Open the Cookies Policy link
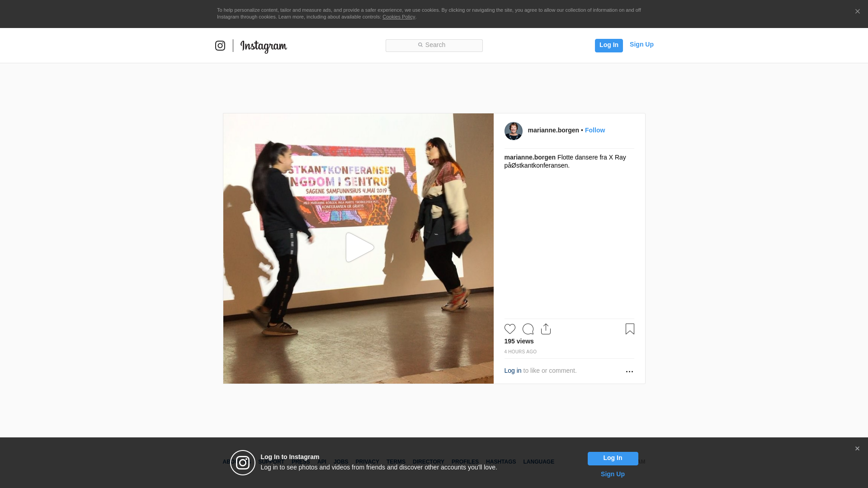Screen dimensions: 868x488 coord(399,17)
